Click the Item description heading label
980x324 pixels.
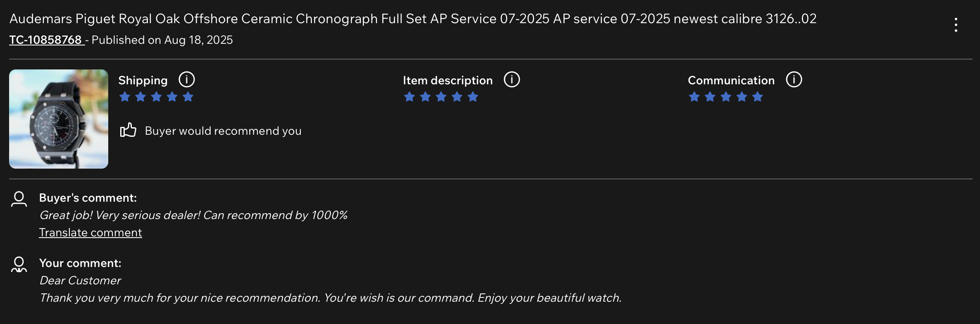pos(447,80)
